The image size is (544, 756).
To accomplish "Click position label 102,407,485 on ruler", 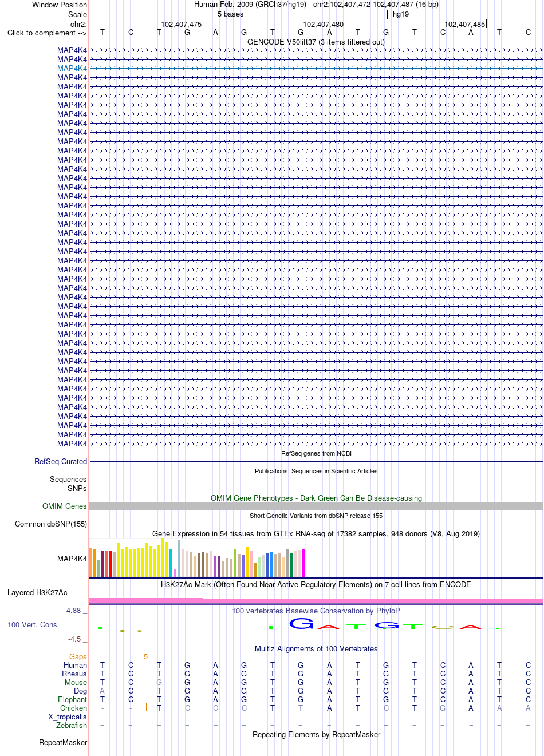I will 464,24.
